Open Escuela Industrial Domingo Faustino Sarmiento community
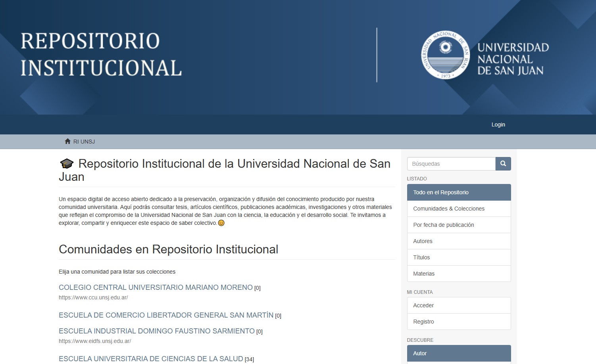Screen dimensions: 596x364 (157, 331)
